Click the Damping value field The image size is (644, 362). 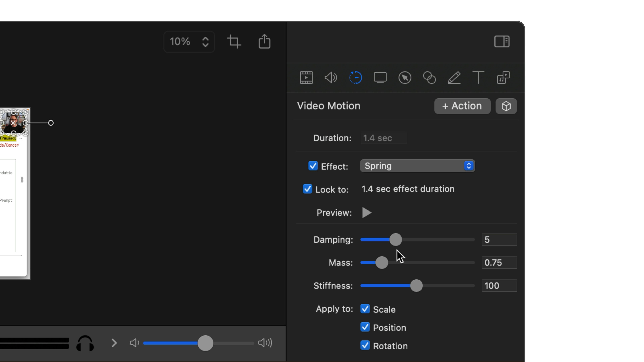499,240
